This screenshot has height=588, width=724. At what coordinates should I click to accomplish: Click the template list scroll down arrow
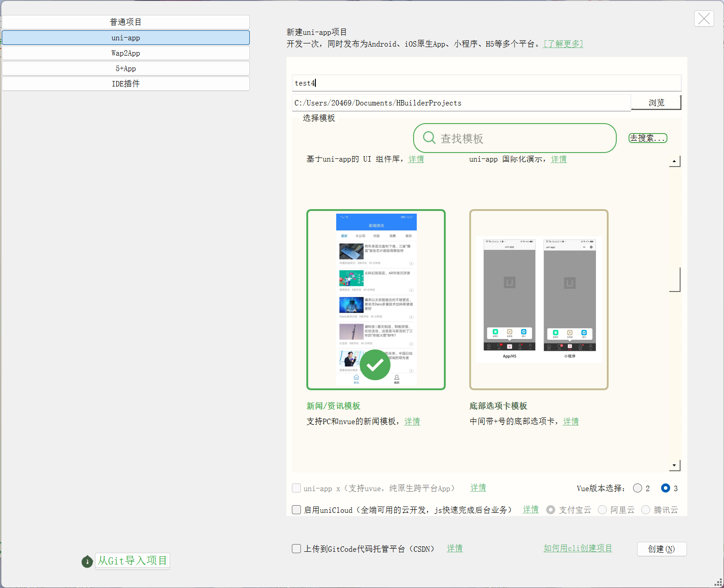675,465
